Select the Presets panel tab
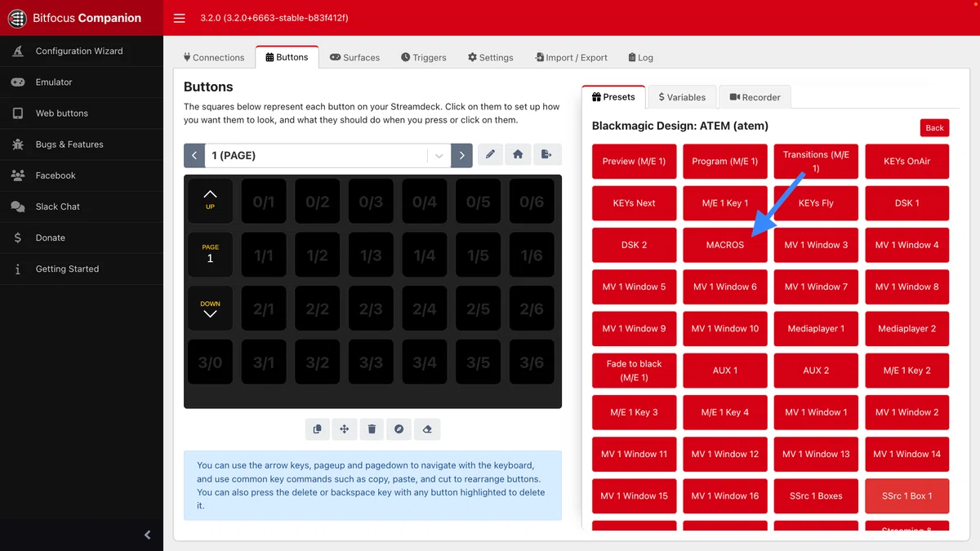980x551 pixels. (613, 96)
